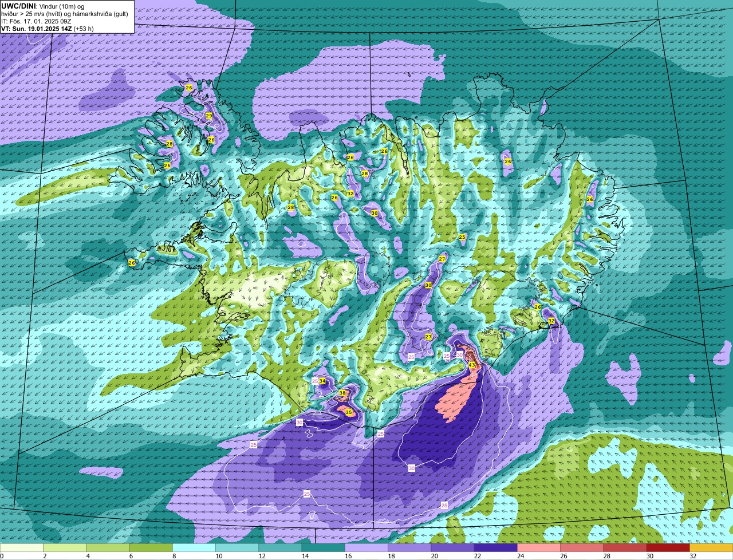The height and width of the screenshot is (560, 733).
Task: Click the colorbar tick label 8
Action: pos(173,556)
